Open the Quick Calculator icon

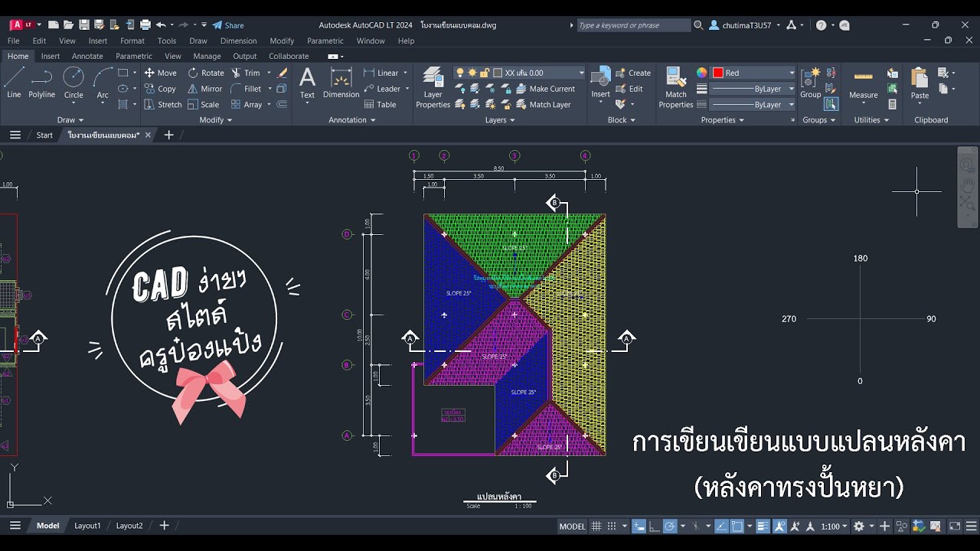point(893,105)
